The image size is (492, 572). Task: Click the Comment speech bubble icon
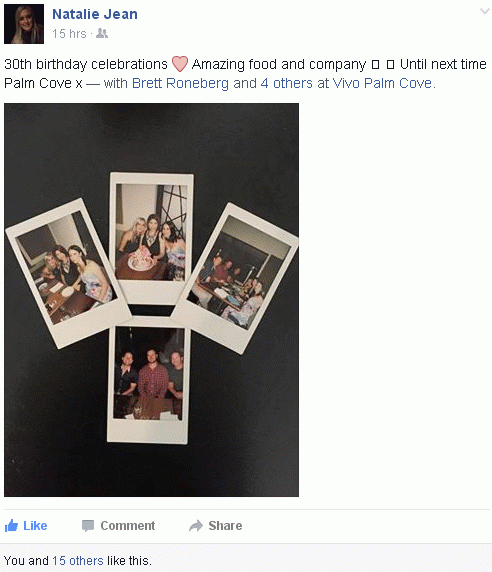pyautogui.click(x=88, y=526)
